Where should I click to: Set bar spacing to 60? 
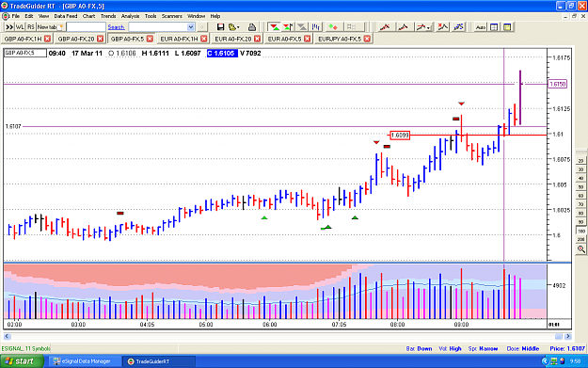[x=580, y=196]
